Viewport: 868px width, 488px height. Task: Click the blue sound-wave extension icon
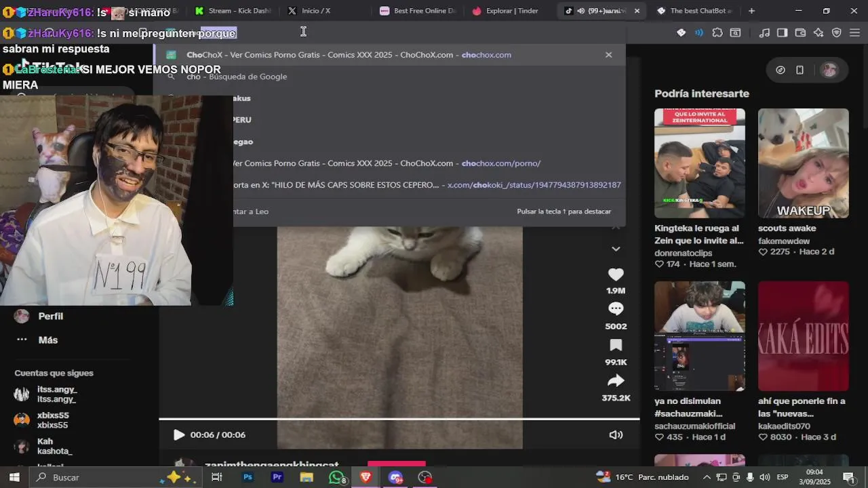coord(699,33)
